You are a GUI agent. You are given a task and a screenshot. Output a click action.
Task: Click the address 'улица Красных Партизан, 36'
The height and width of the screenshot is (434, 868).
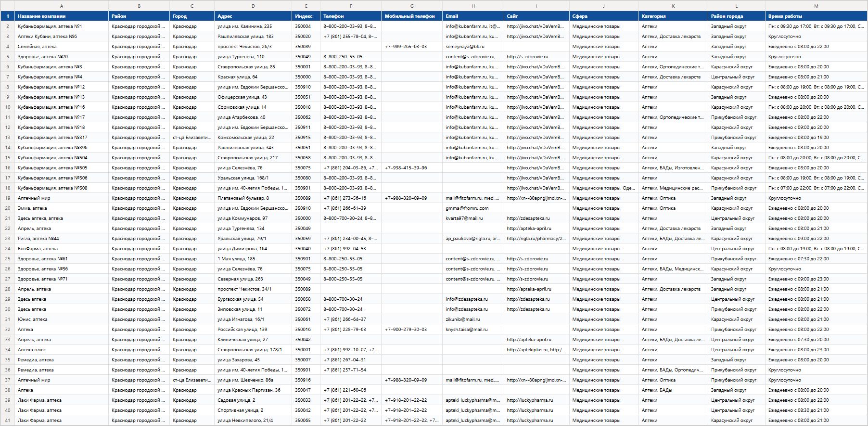click(253, 390)
